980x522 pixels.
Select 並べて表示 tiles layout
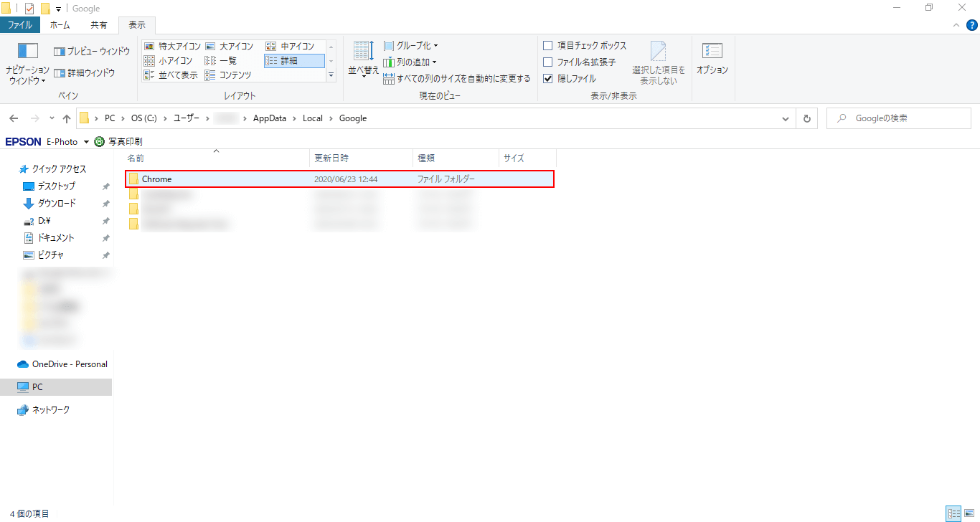171,75
